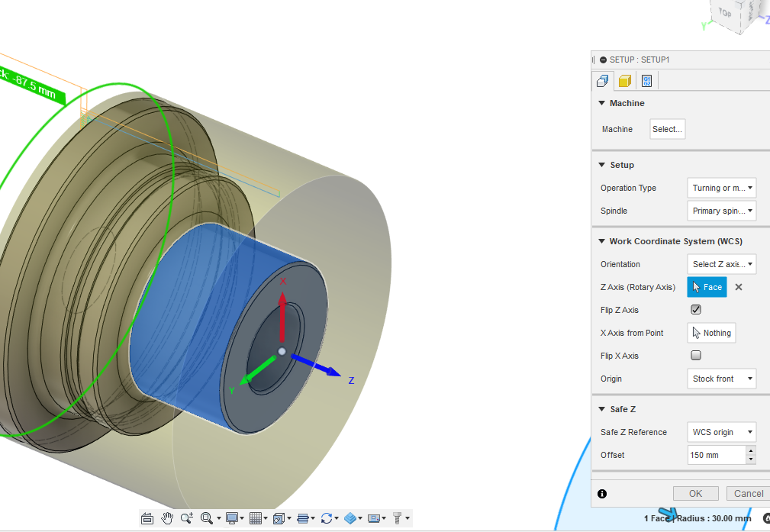Open the Operation Type dropdown

(x=721, y=188)
